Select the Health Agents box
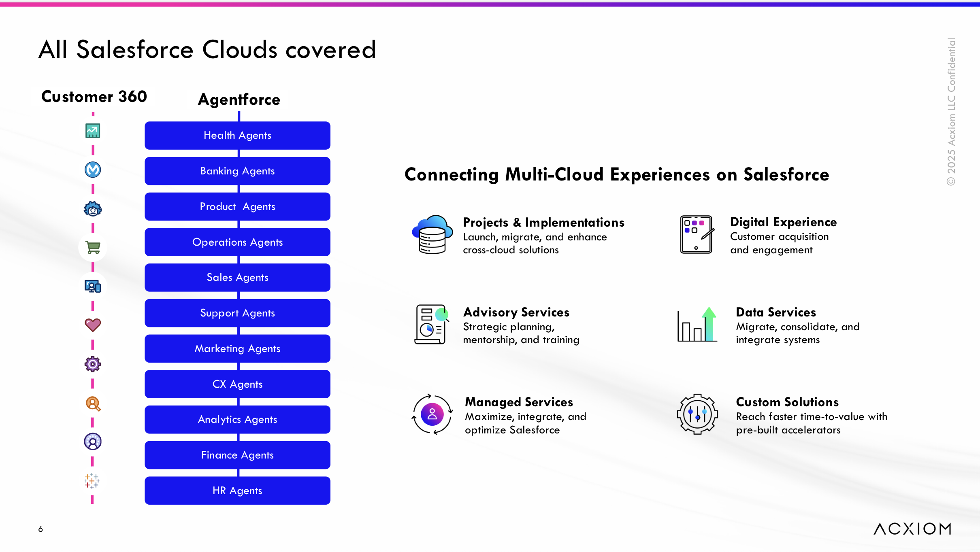This screenshot has height=552, width=980. [237, 136]
